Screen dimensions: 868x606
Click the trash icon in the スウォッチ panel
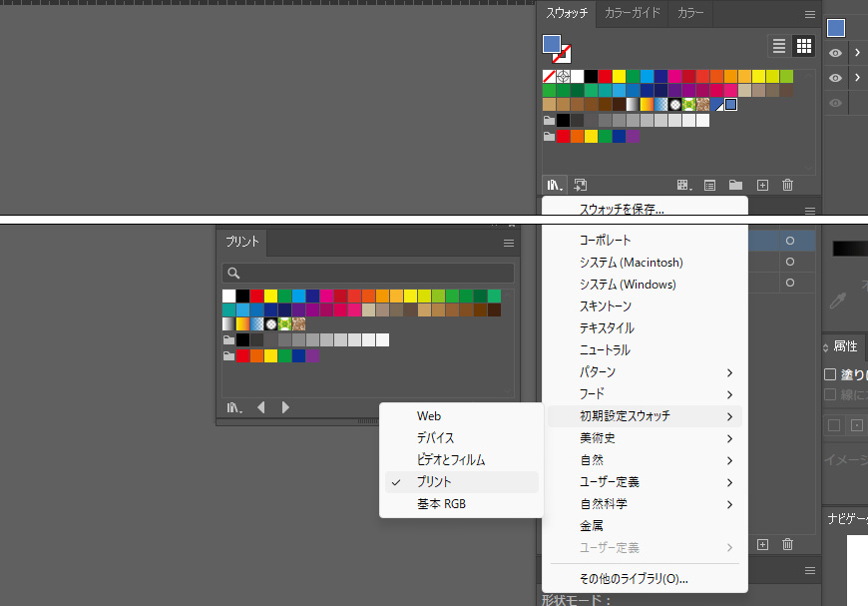tap(788, 185)
